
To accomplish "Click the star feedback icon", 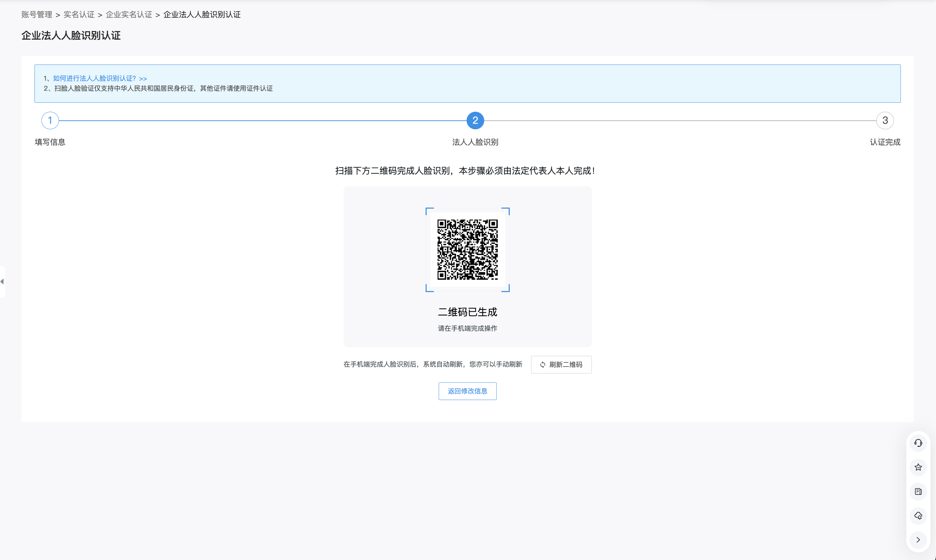I will [918, 467].
